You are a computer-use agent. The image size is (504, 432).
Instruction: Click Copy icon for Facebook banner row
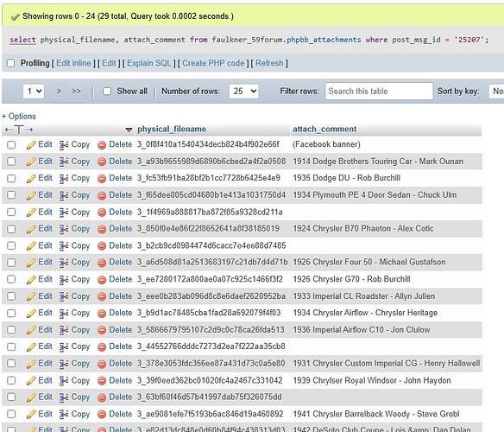[x=64, y=145]
